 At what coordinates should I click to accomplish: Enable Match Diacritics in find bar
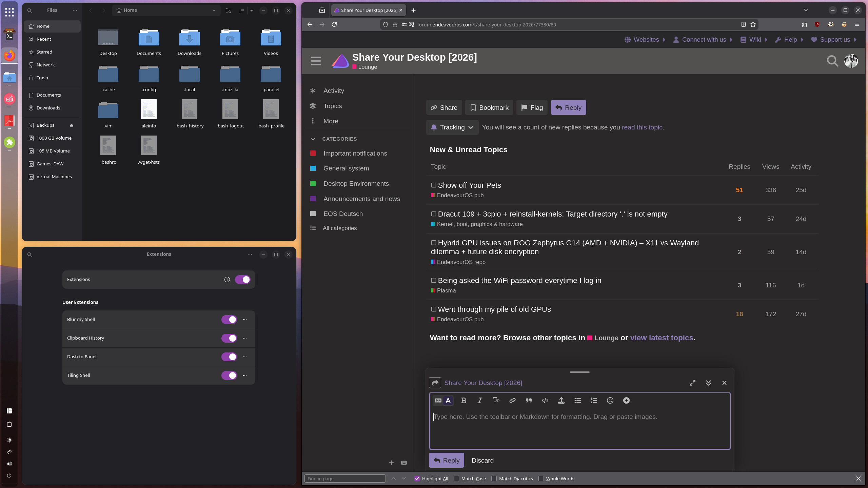click(494, 479)
